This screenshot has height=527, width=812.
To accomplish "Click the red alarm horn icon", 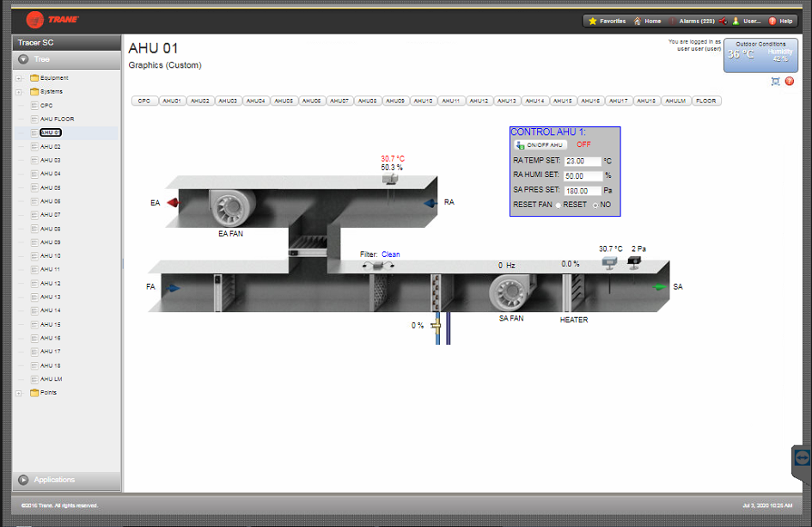I will click(723, 21).
